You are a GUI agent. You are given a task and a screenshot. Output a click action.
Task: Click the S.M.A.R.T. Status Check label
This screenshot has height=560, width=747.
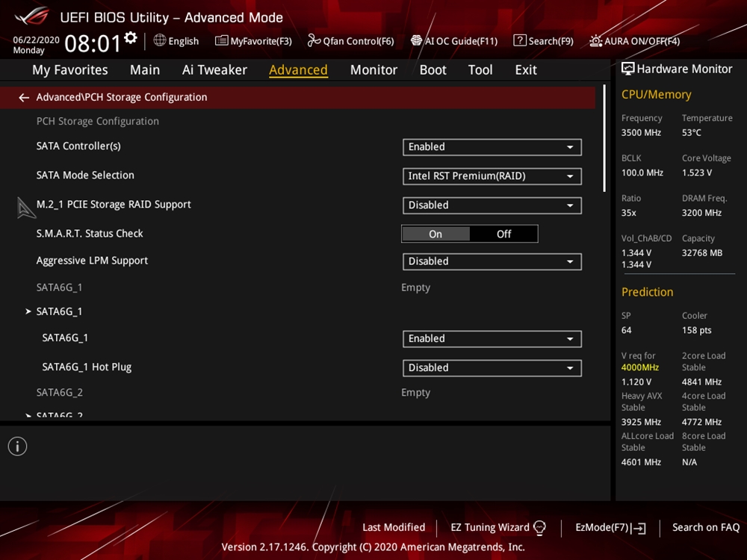90,233
